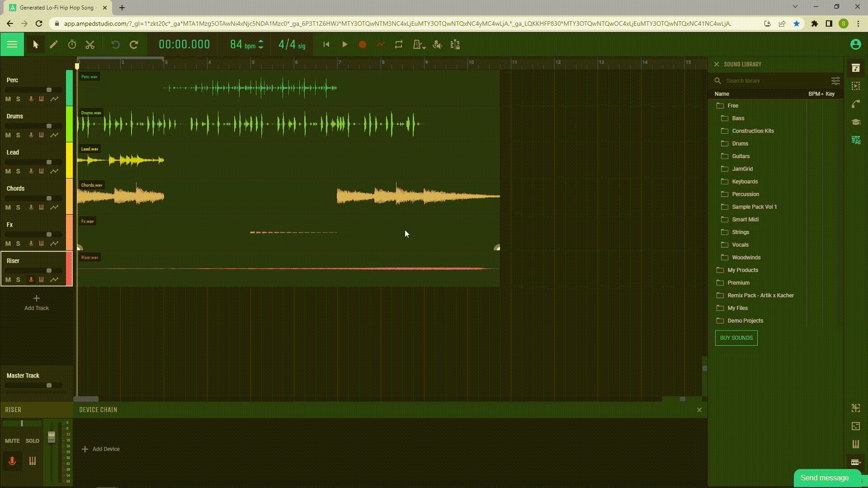This screenshot has height=488, width=868.
Task: Mute the Riser track
Action: tap(7, 279)
